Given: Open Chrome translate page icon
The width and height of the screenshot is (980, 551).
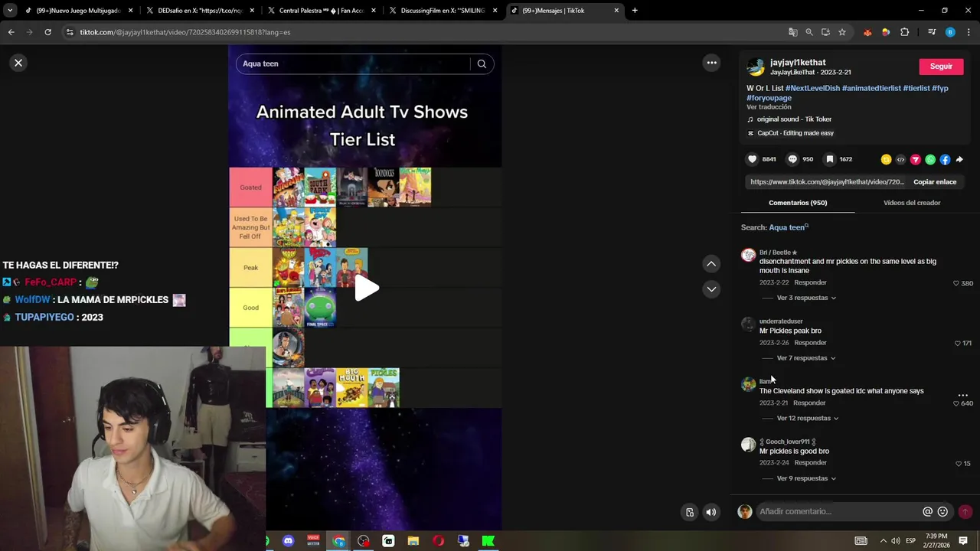Looking at the screenshot, I should (x=793, y=32).
